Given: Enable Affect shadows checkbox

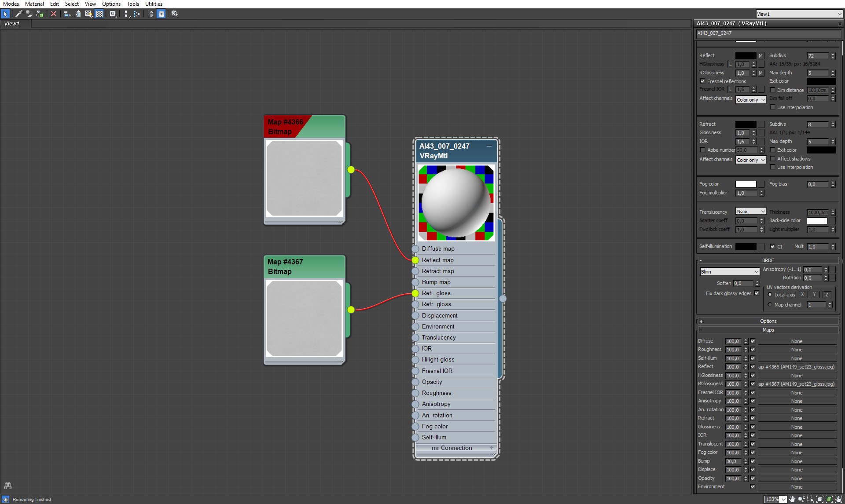Looking at the screenshot, I should point(772,159).
